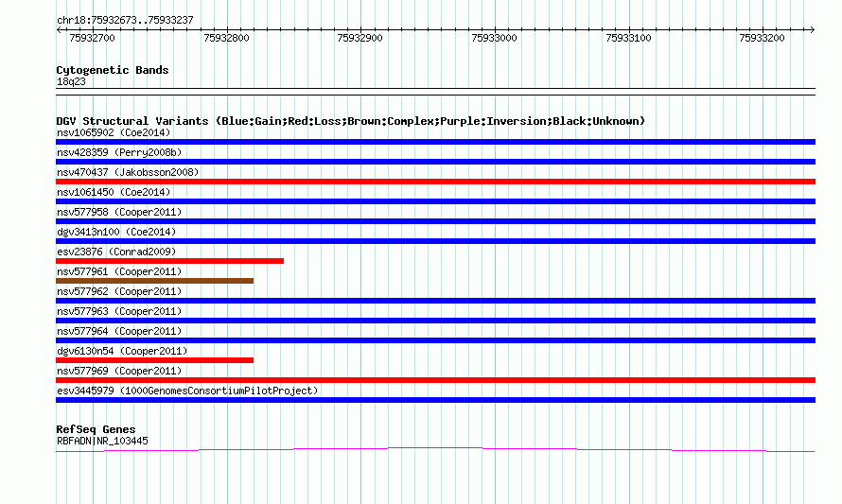
Task: Click the nsv577958 (Cooper2011) blue bar
Action: pyautogui.click(x=435, y=221)
